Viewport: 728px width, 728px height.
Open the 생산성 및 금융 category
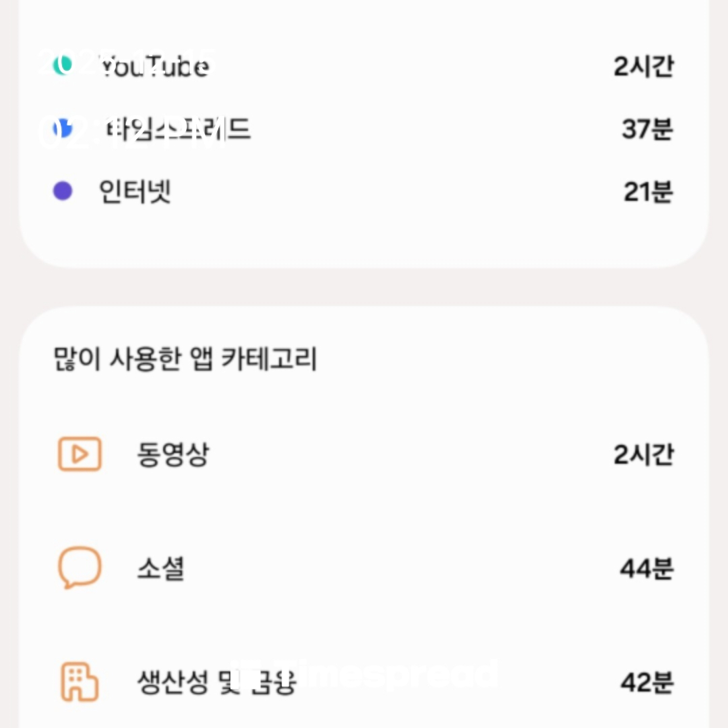click(216, 682)
